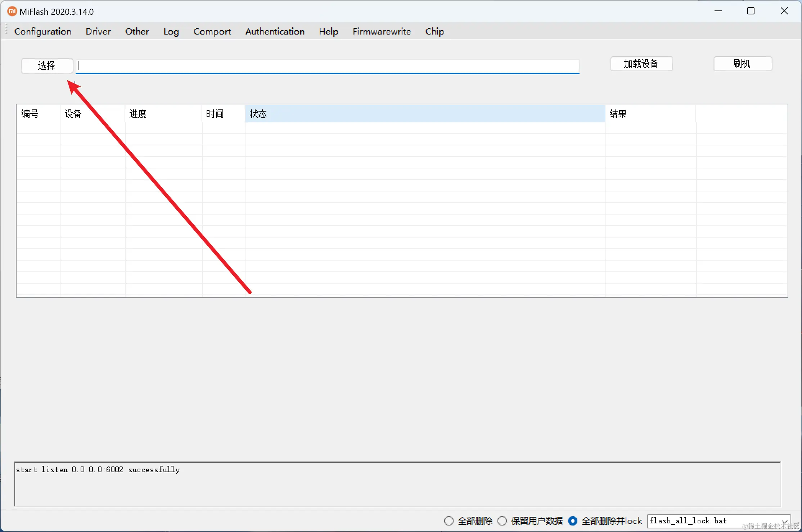Screen dimensions: 802x532
Task: Expand the flash_all_lock.bat script dropdown
Action: click(784, 521)
